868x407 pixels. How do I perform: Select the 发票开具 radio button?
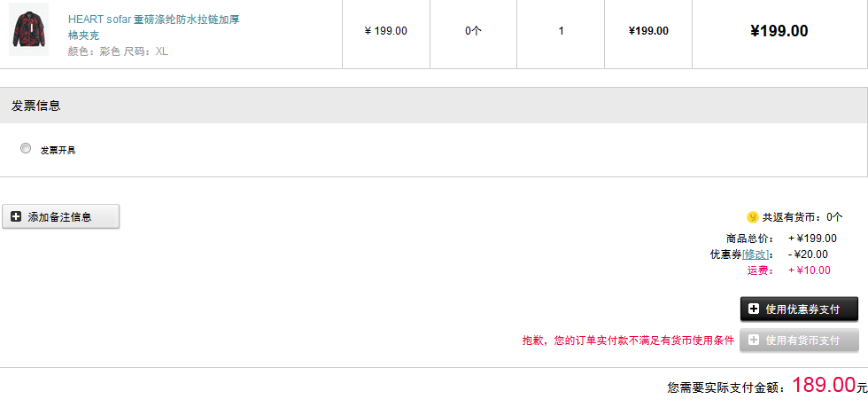tap(26, 148)
